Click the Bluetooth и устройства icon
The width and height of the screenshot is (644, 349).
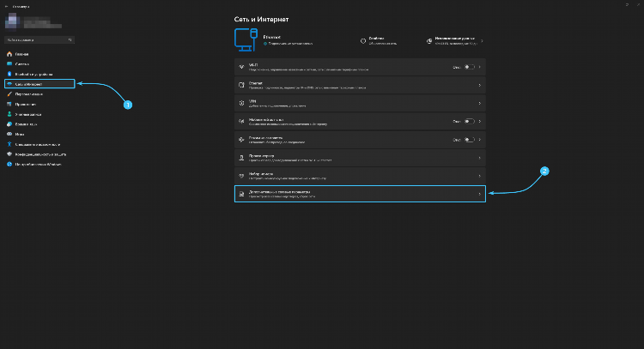tap(9, 75)
